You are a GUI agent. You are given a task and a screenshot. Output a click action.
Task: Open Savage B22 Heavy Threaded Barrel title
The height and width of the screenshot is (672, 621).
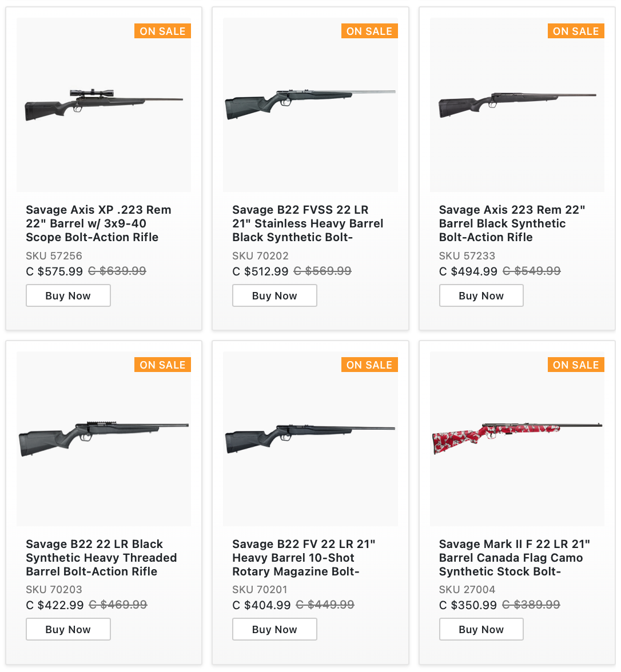click(101, 558)
